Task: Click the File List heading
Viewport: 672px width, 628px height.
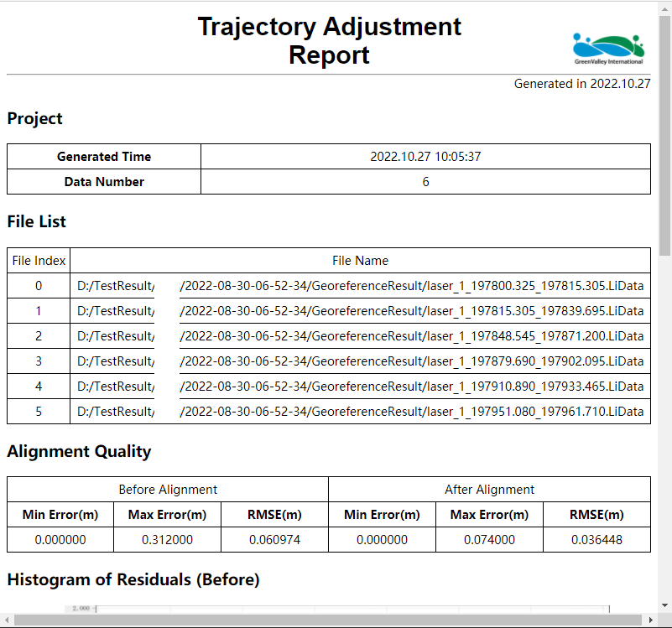Action: (x=36, y=221)
